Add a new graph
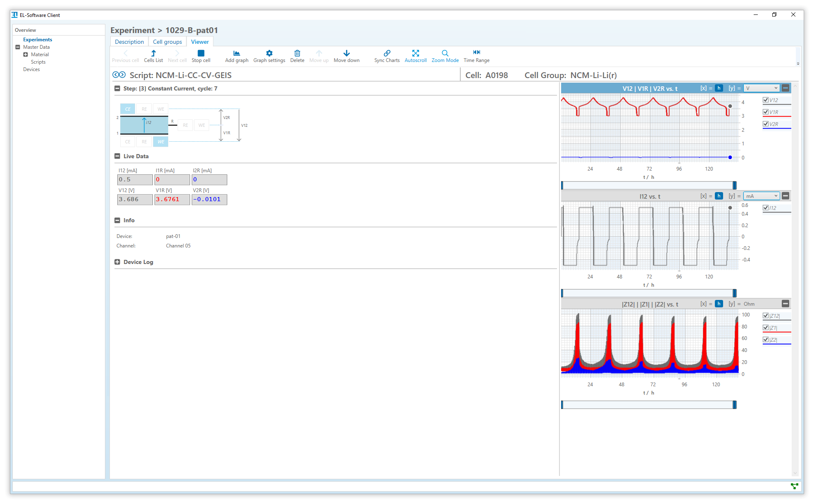 [x=237, y=56]
